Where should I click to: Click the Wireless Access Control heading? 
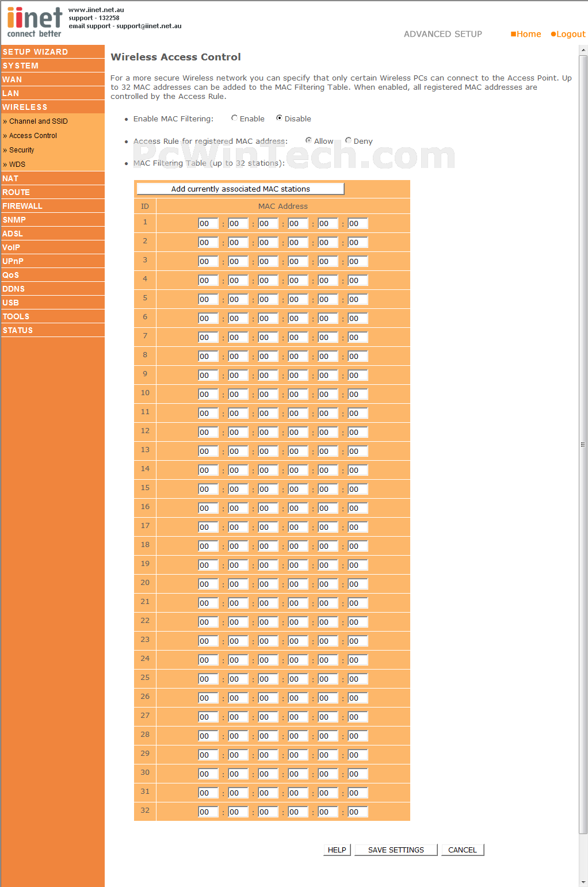pos(176,57)
